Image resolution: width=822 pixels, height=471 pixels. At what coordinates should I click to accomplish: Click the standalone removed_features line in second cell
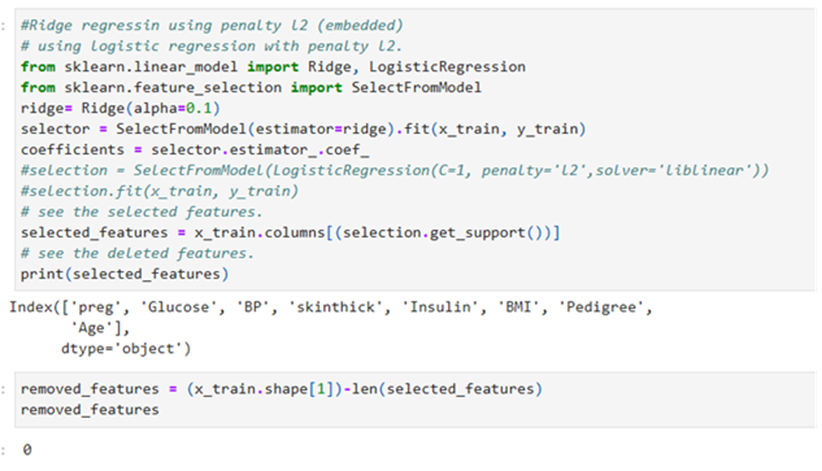point(89,410)
